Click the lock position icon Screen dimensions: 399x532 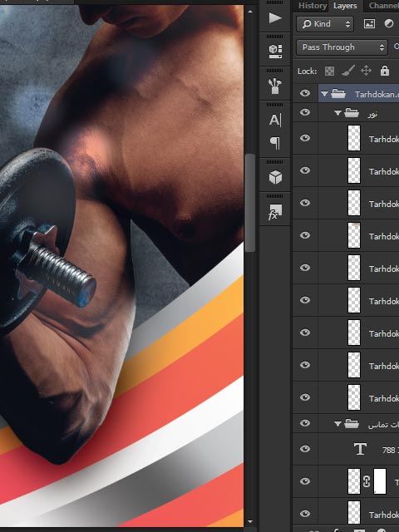(x=366, y=71)
